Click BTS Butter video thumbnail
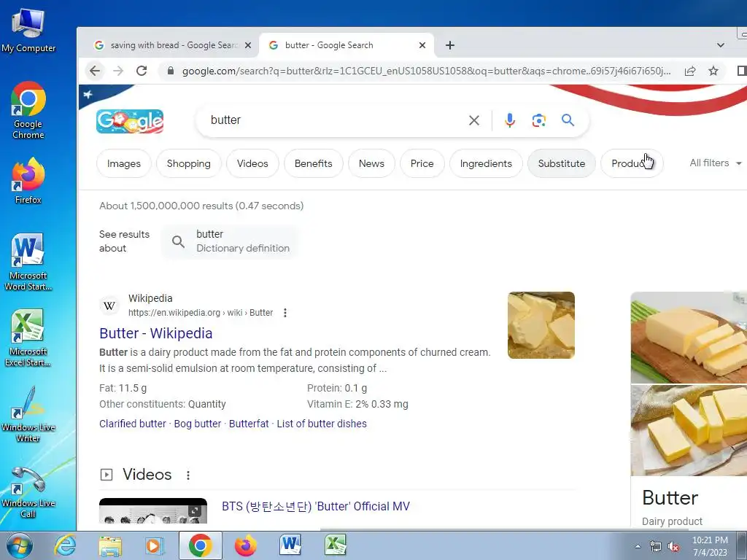This screenshot has height=560, width=747. pos(153,511)
